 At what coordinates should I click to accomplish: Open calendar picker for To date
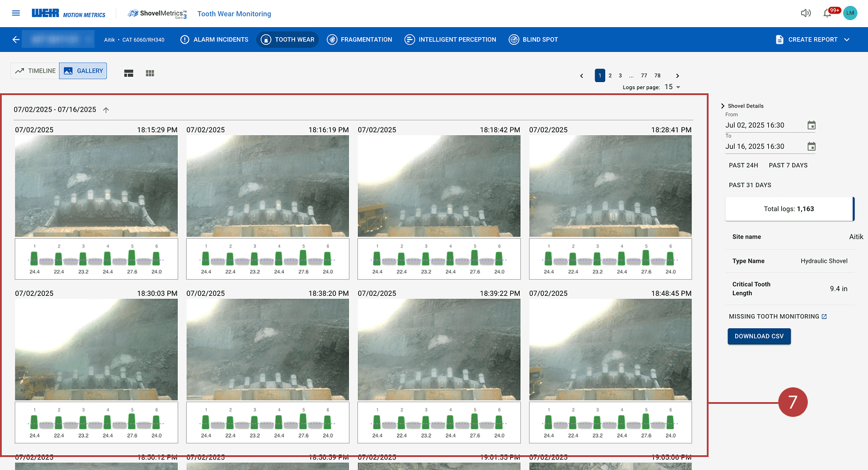(811, 146)
